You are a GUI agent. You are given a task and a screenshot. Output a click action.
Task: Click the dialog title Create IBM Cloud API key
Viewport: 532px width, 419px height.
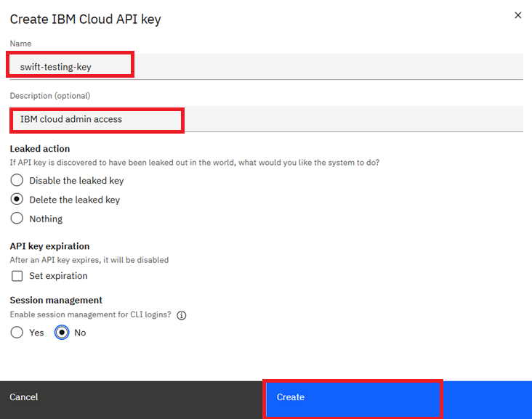86,20
